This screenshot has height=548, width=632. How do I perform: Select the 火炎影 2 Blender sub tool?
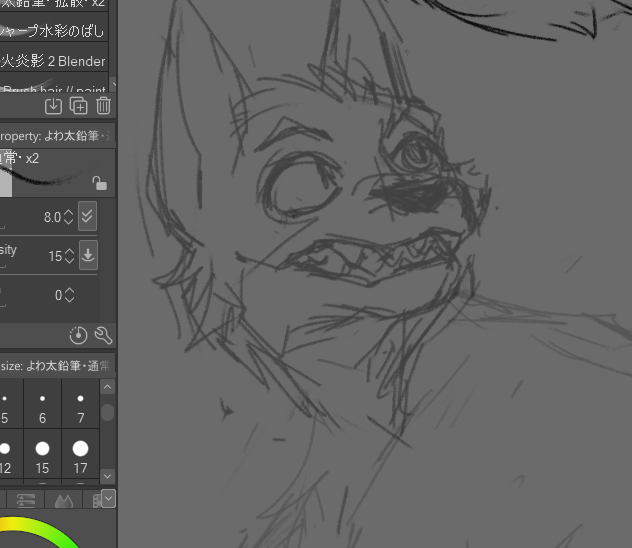54,61
